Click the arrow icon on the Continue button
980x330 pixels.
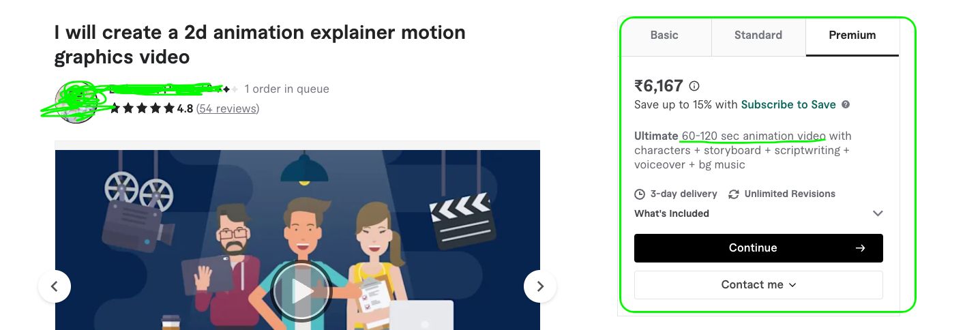point(860,248)
